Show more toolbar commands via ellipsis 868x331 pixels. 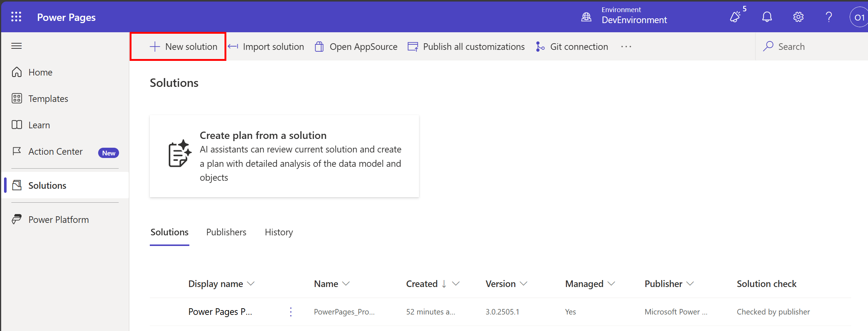coord(626,47)
